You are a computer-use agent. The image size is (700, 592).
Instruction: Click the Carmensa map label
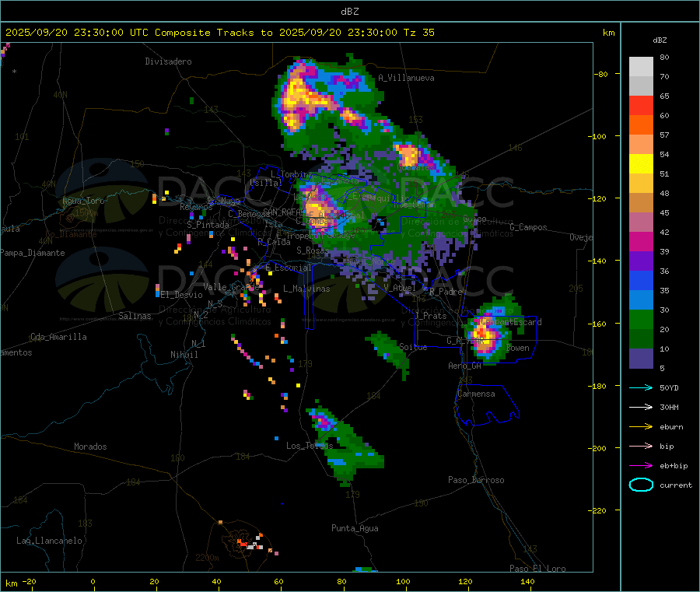tap(476, 394)
